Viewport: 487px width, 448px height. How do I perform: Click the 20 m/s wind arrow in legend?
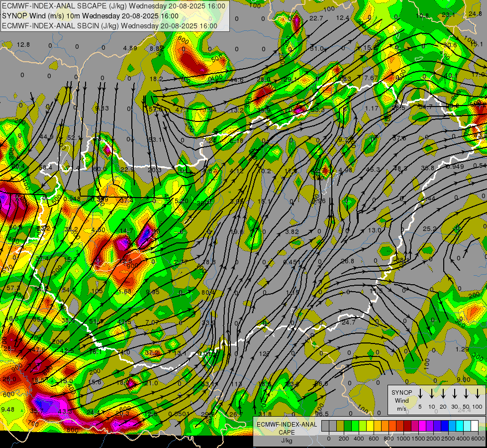443,394
